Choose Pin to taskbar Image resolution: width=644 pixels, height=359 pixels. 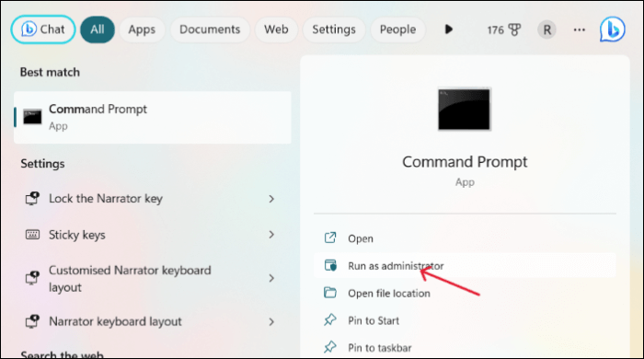(x=465, y=348)
